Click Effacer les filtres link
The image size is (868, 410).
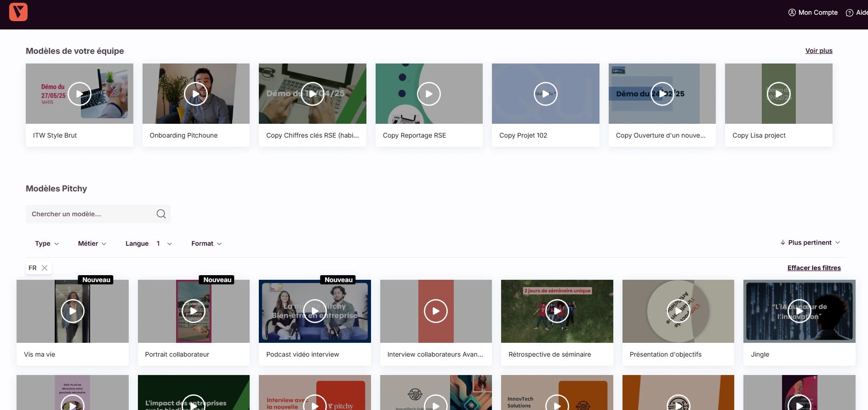(x=814, y=268)
